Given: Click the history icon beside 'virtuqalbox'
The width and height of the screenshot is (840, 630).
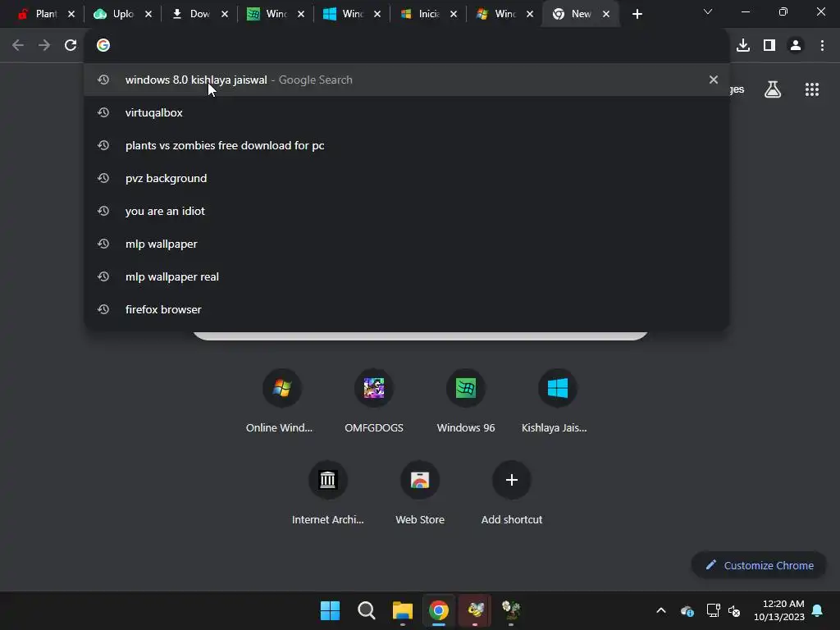Looking at the screenshot, I should [x=103, y=112].
